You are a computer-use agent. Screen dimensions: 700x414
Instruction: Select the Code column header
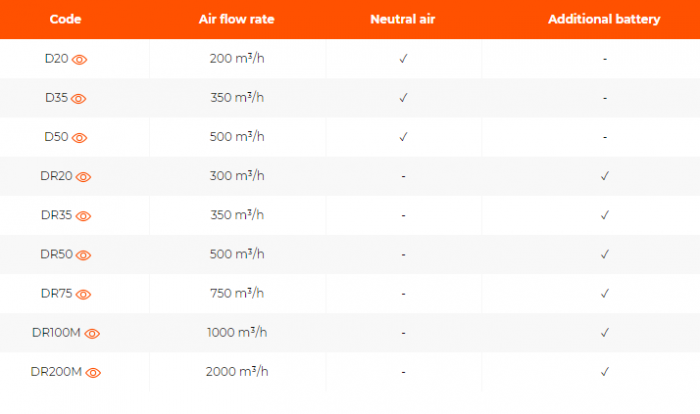pos(65,19)
